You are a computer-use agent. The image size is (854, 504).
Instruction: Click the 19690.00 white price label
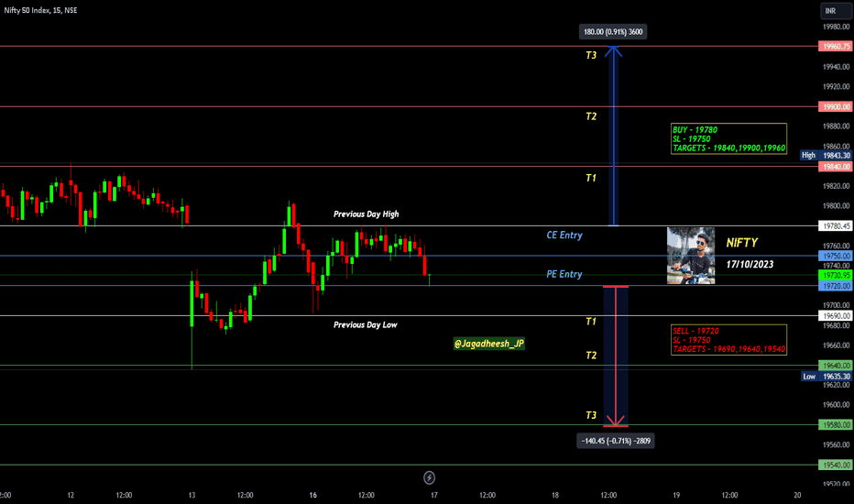pos(836,316)
